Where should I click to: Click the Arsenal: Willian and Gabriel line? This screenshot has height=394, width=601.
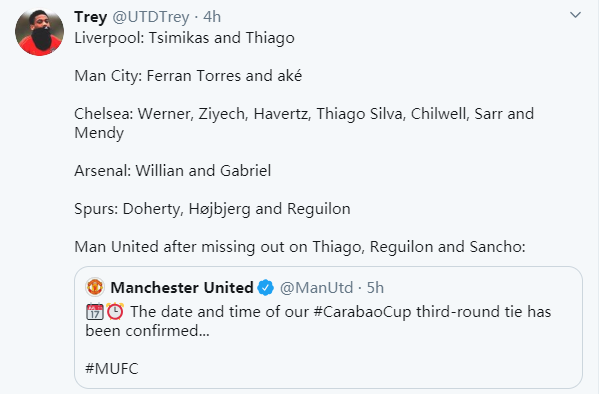click(172, 171)
